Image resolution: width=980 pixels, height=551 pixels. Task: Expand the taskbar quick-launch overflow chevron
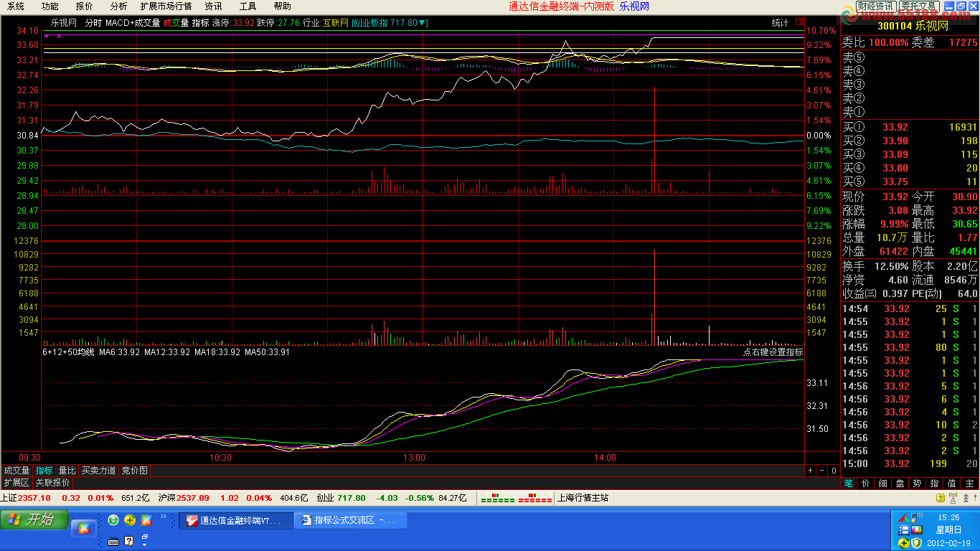(x=162, y=516)
